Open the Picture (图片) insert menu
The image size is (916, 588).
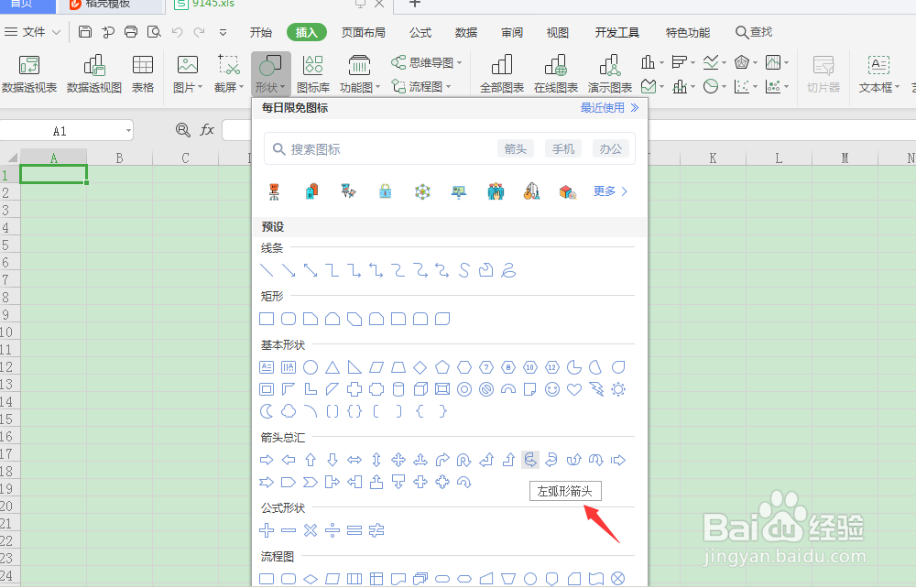[x=188, y=74]
